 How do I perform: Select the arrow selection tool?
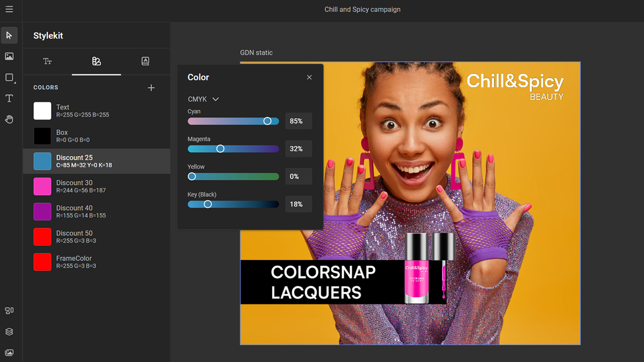[x=9, y=36]
